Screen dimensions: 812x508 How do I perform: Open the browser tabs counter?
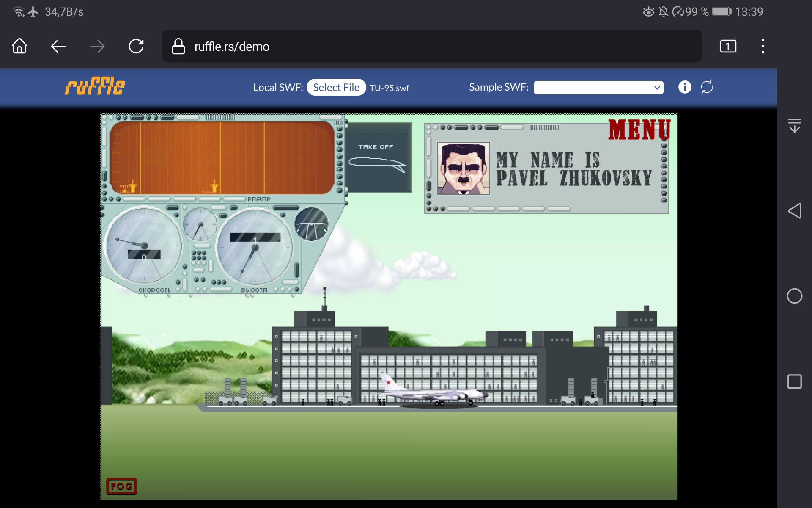[x=728, y=46]
